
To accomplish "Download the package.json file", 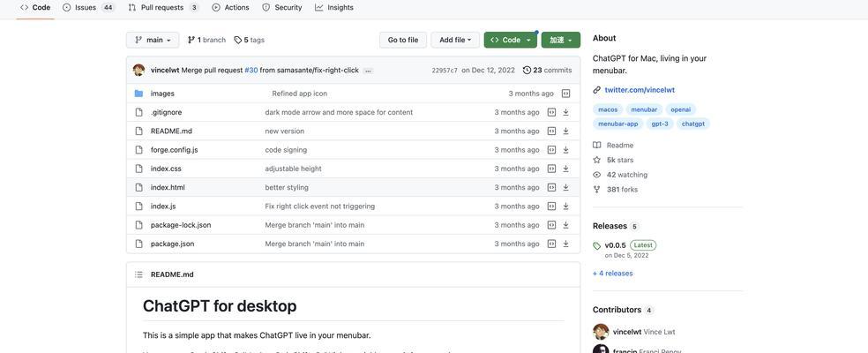I will 565,244.
